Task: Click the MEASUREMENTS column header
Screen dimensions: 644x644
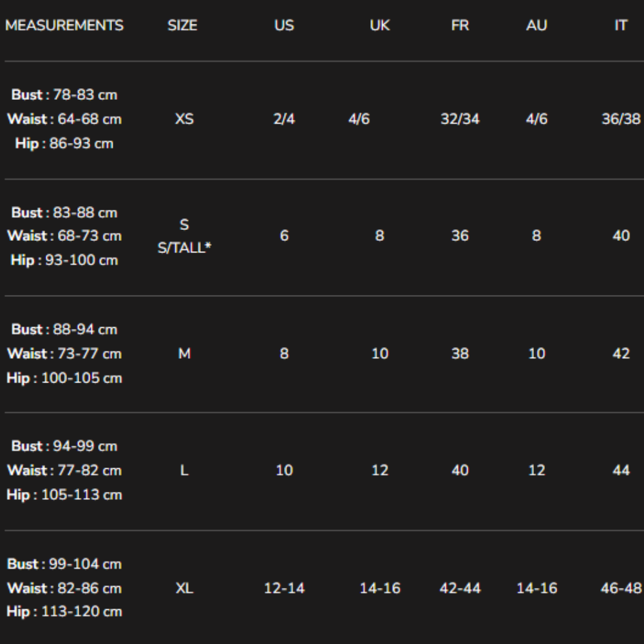Action: tap(64, 26)
